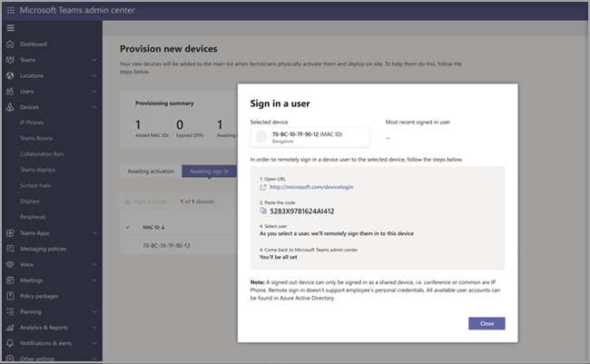This screenshot has width=590, height=364.
Task: Click the Planning list icon
Action: 10,311
